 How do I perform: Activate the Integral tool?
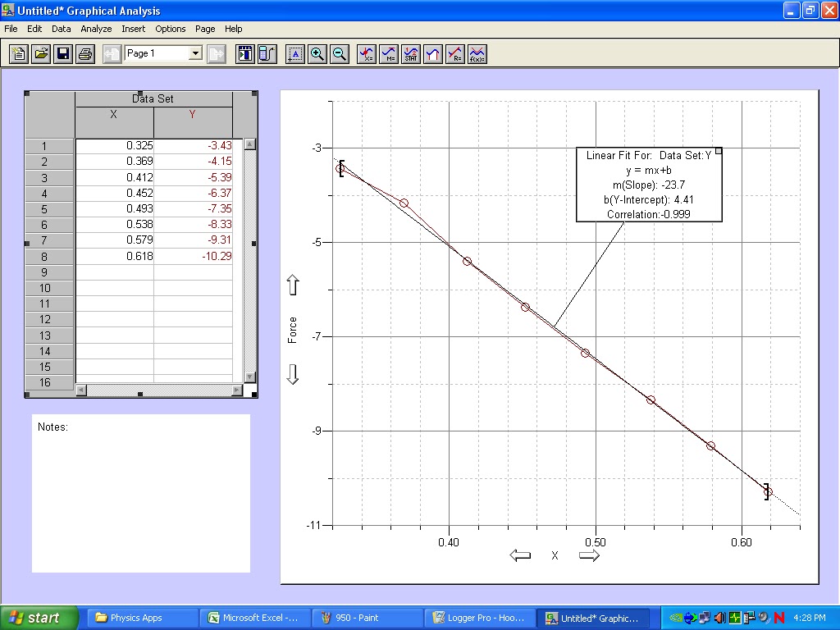(432, 53)
